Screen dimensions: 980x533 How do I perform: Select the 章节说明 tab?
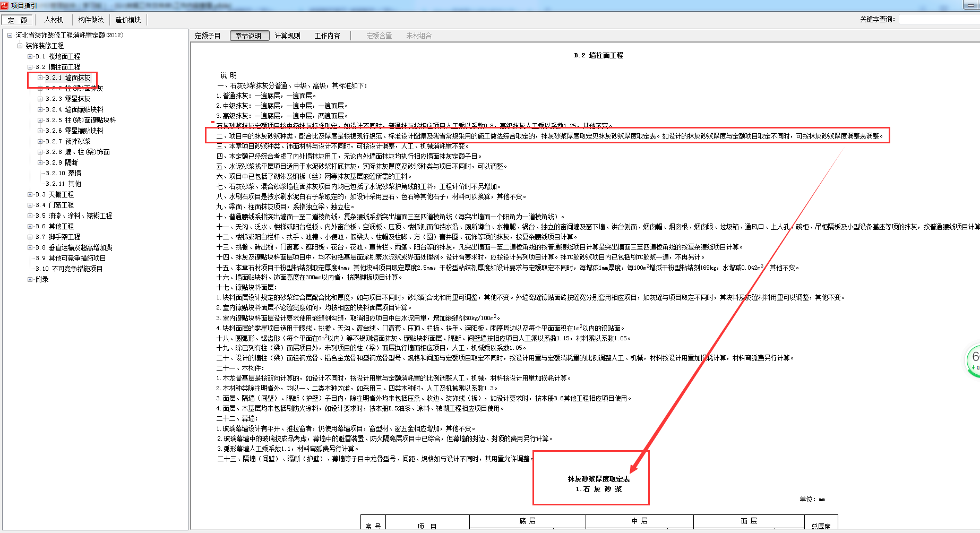(x=250, y=36)
